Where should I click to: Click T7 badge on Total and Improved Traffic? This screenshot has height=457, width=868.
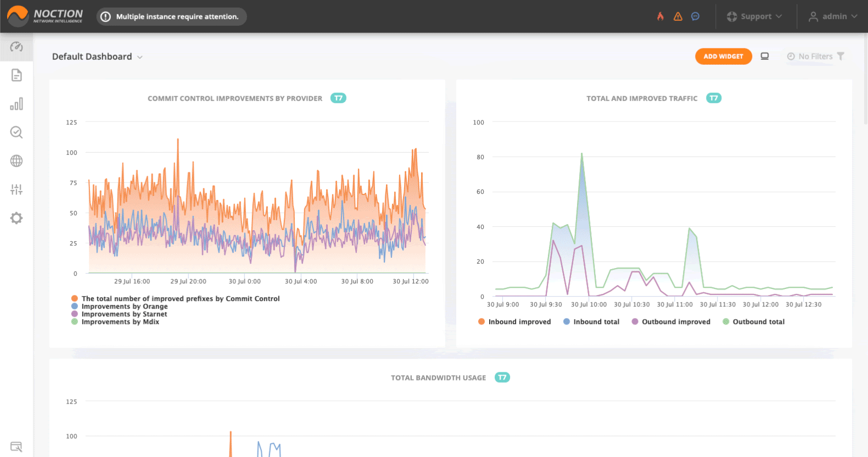[714, 98]
